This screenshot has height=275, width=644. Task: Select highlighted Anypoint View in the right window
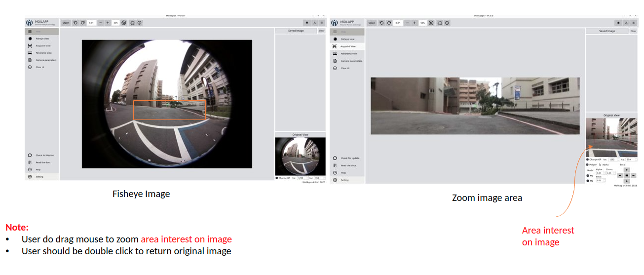pyautogui.click(x=348, y=46)
